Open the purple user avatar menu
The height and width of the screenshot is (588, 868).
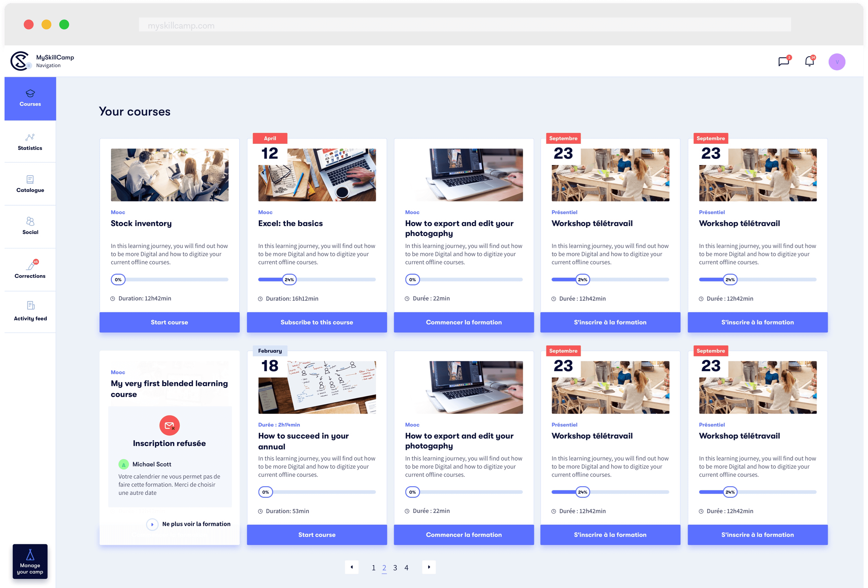tap(837, 62)
